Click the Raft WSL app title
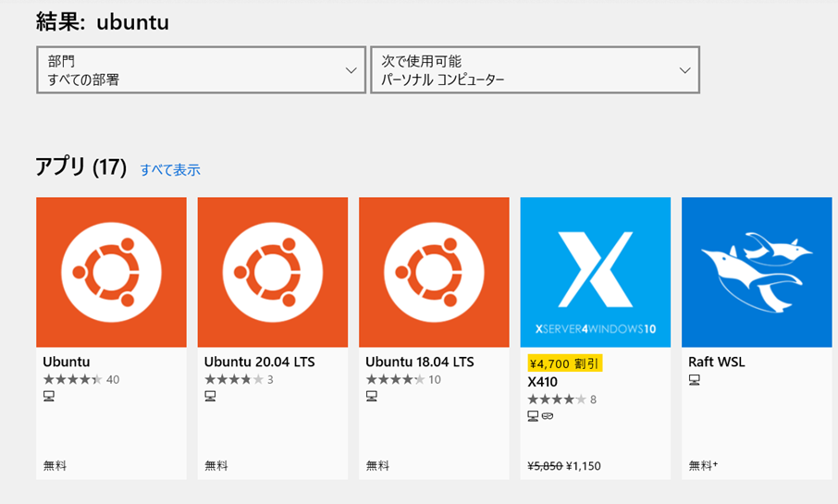This screenshot has height=504, width=838. [716, 362]
